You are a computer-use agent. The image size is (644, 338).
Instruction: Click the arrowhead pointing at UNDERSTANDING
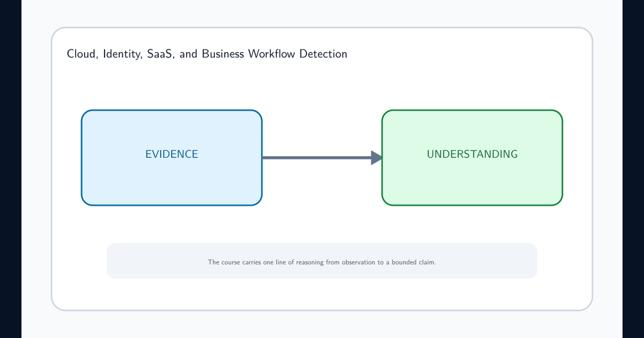point(376,158)
